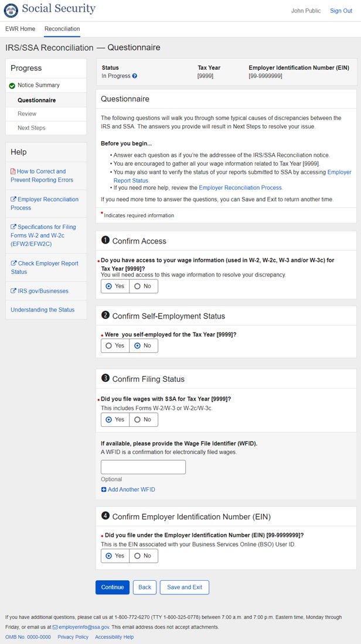Click the envelope icon by employerinfo email
This screenshot has height=644, width=361.
click(55, 627)
